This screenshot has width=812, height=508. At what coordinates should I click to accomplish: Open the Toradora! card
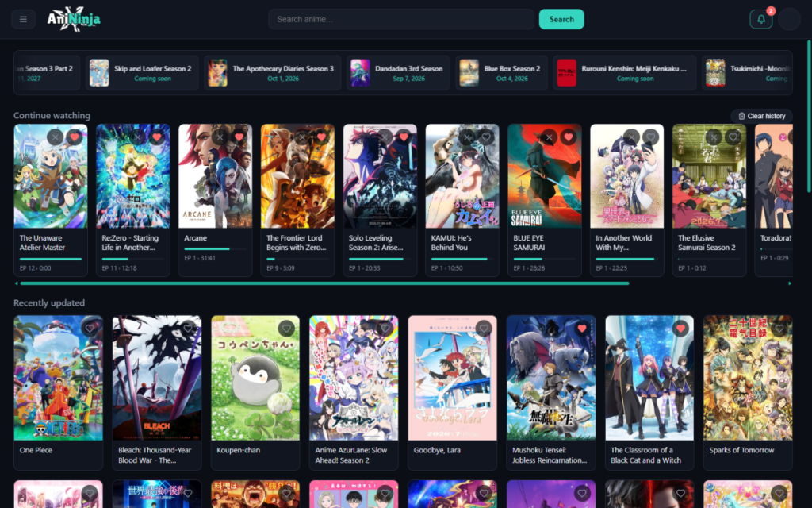coord(774,200)
